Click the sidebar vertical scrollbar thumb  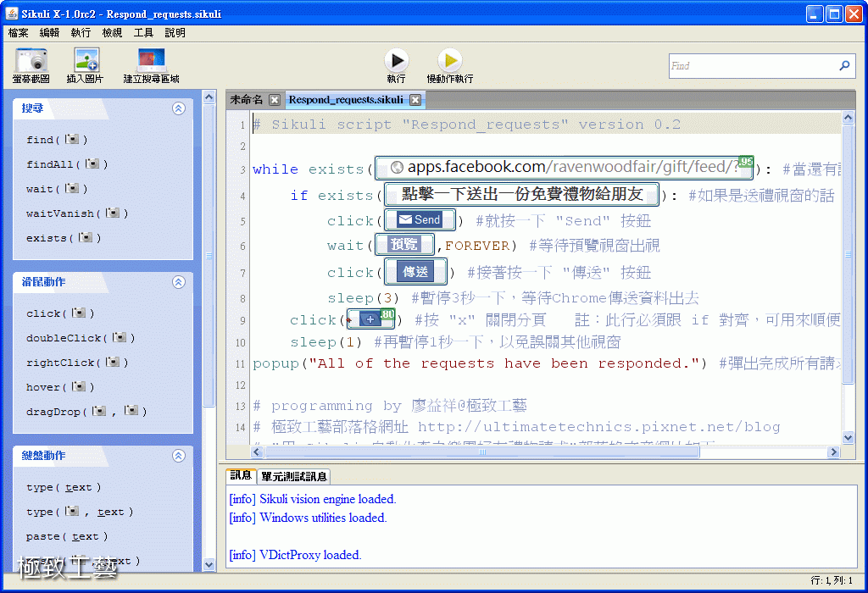click(x=209, y=256)
